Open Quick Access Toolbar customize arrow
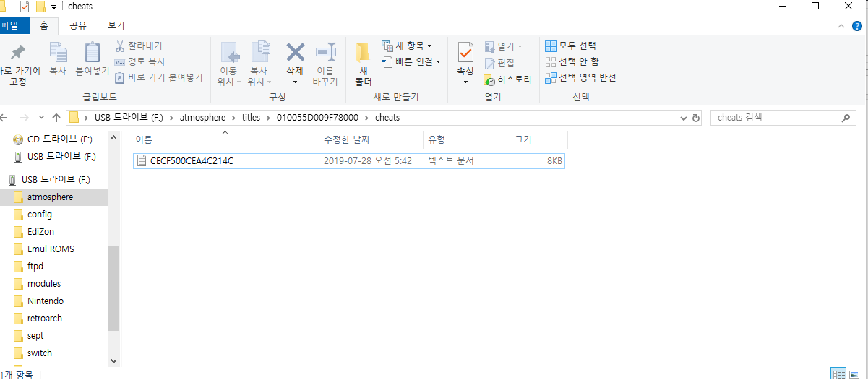Viewport: 868px width, 380px height. [54, 7]
